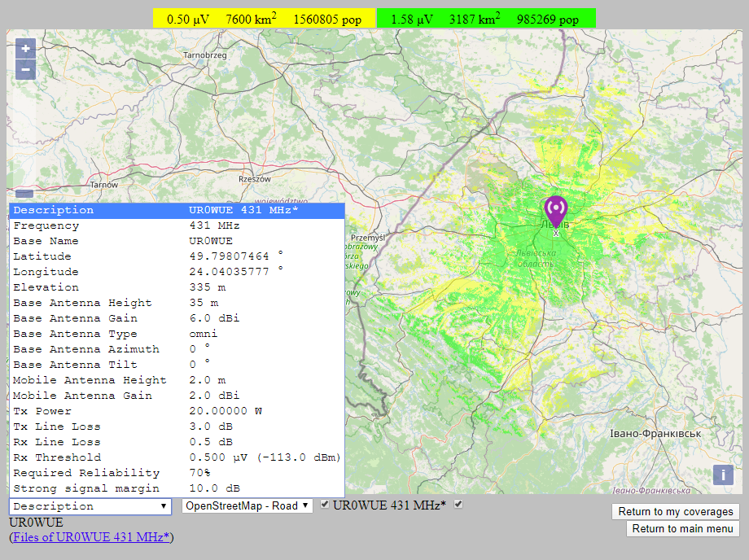
Task: Zoom in on the map
Action: coord(26,49)
